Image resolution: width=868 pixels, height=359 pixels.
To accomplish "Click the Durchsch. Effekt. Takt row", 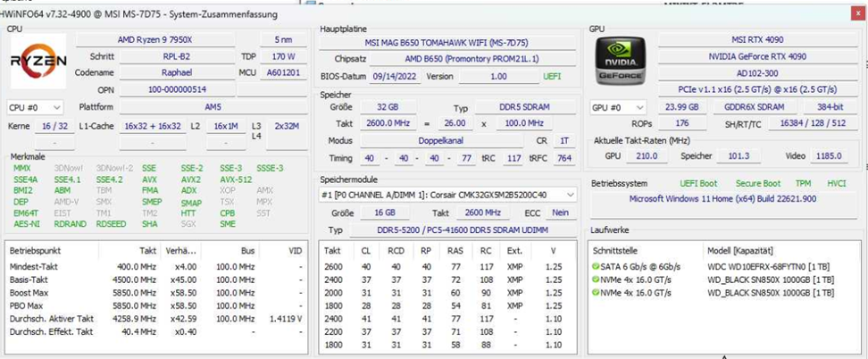I will coord(155,332).
